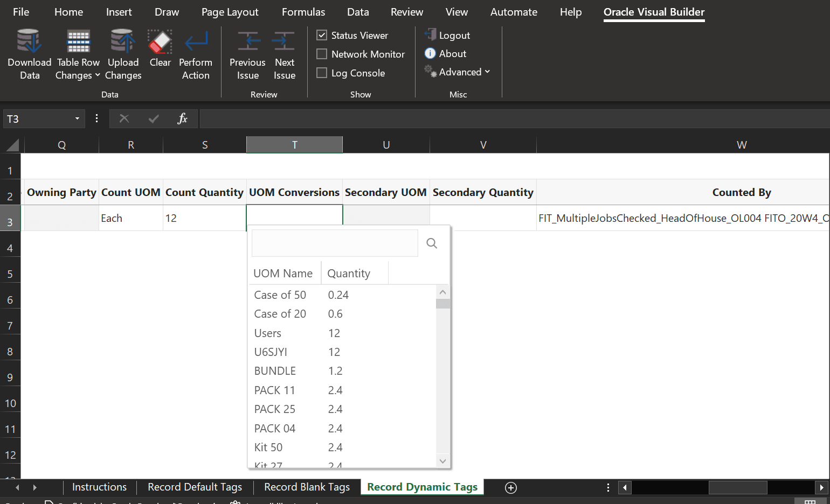The width and height of the screenshot is (830, 504).
Task: Click Logout in Misc group
Action: [x=447, y=35]
